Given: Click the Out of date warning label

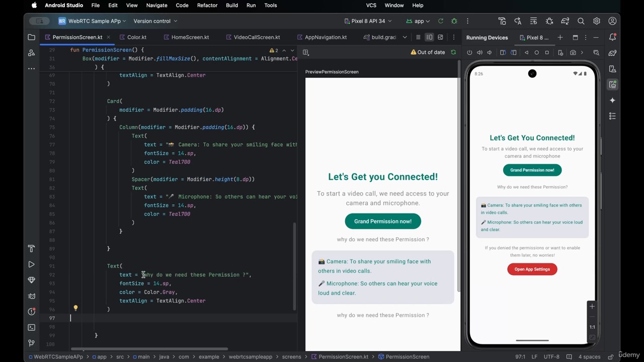Looking at the screenshot, I should 428,52.
